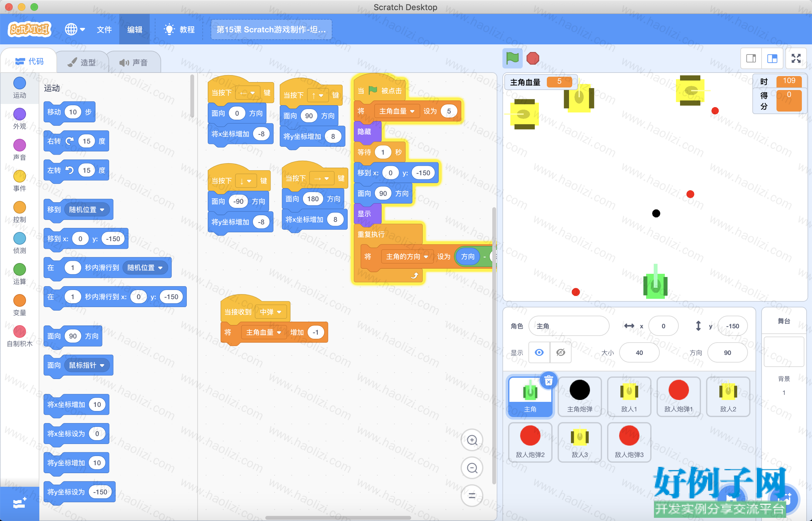
Task: Click the 当绿旗被点击 hat block
Action: point(379,89)
